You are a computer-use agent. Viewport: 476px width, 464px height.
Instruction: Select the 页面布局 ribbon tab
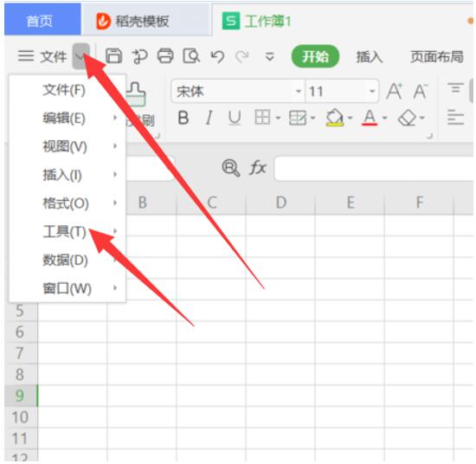coord(437,56)
